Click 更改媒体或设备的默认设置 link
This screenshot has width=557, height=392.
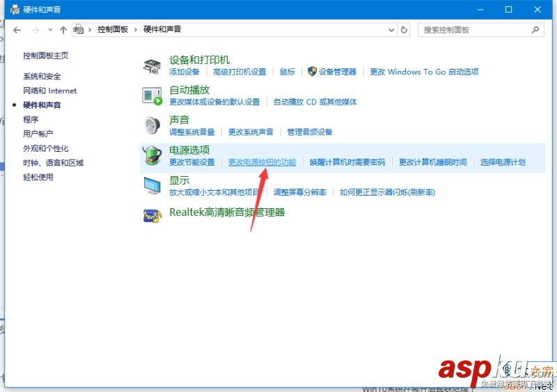214,102
